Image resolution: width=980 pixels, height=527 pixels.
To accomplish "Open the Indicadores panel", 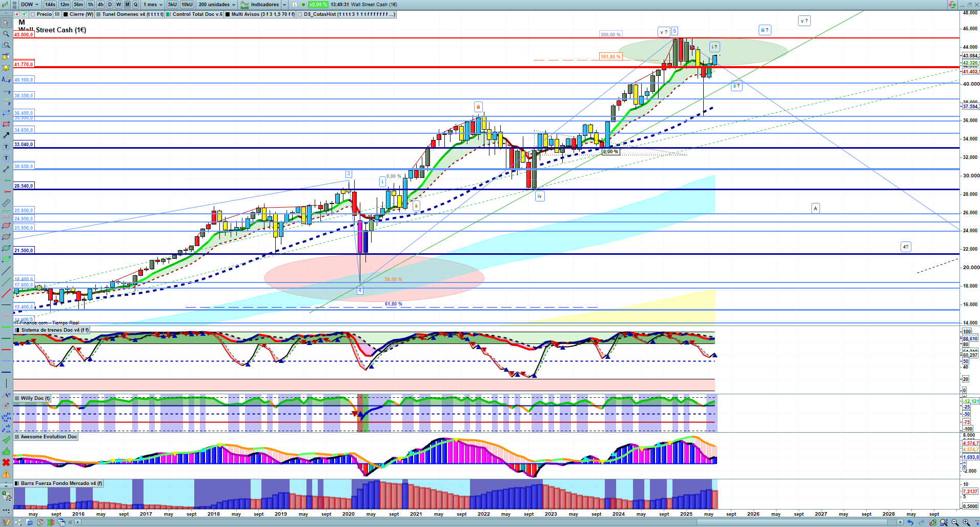I will (x=263, y=5).
